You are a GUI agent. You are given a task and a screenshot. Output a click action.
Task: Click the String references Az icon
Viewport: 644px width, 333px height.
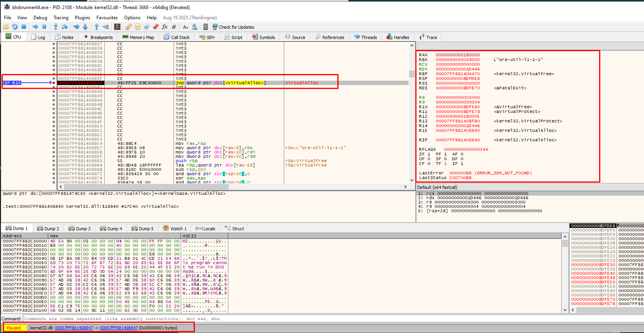coord(185,27)
